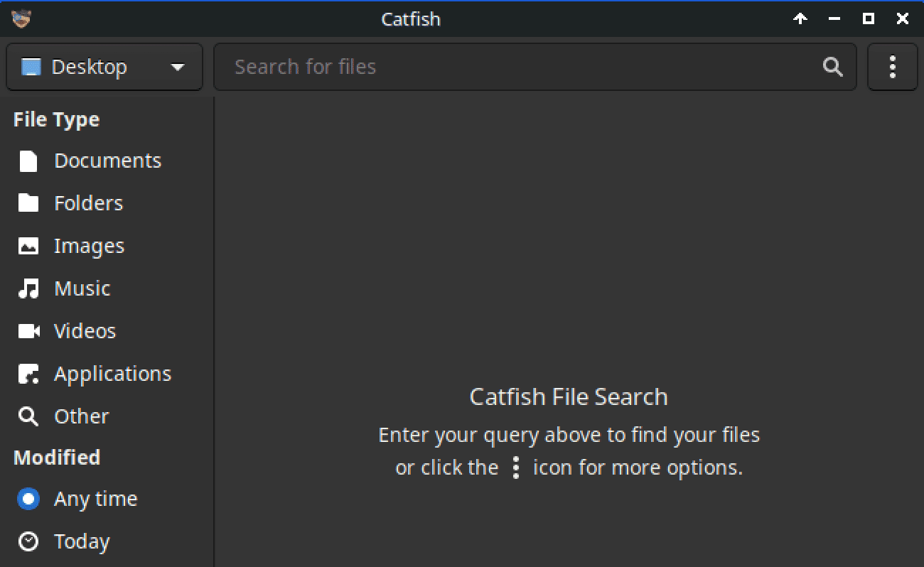Screen dimensions: 924x567
Task: Select Today modified filter
Action: (x=107, y=541)
